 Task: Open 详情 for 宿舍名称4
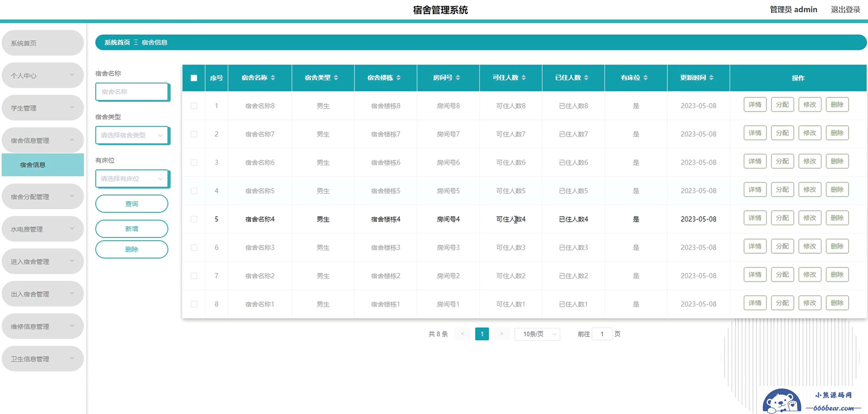tap(755, 218)
